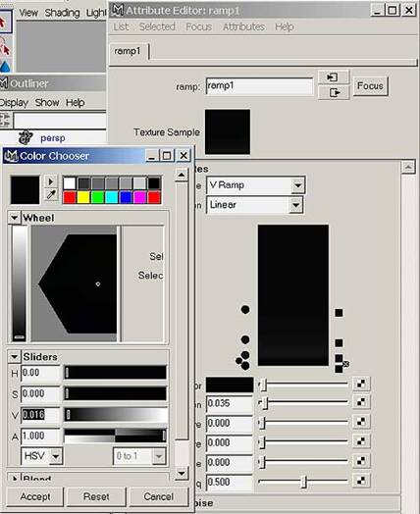
Task: Pick the yellow palette swatch
Action: (x=83, y=198)
